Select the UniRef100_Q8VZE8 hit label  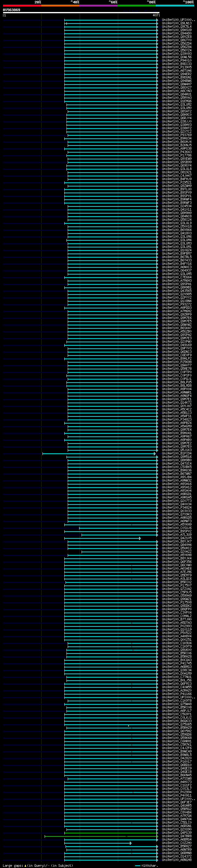pyautogui.click(x=177, y=37)
